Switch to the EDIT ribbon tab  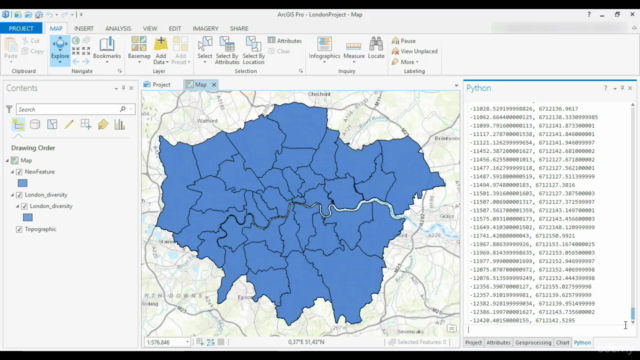coord(175,28)
